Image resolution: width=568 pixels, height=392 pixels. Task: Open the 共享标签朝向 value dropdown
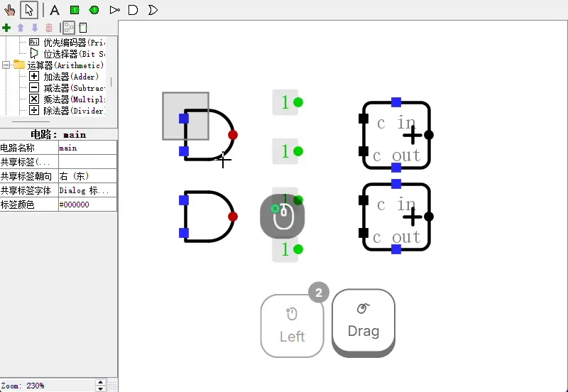click(x=87, y=176)
